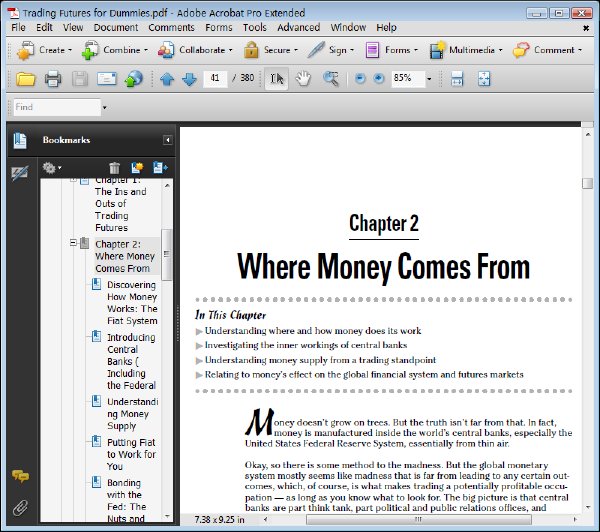This screenshot has height=532, width=600.
Task: Open the Document menu
Action: tap(116, 28)
